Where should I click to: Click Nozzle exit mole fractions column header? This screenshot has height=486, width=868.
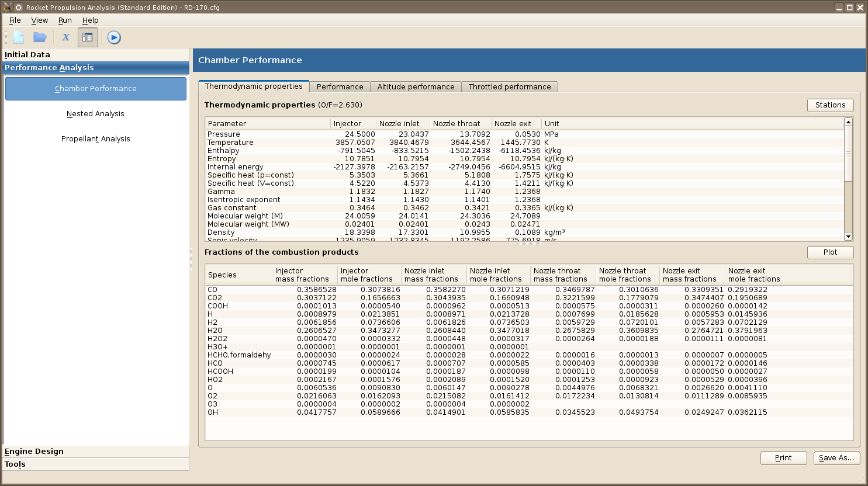pos(789,275)
